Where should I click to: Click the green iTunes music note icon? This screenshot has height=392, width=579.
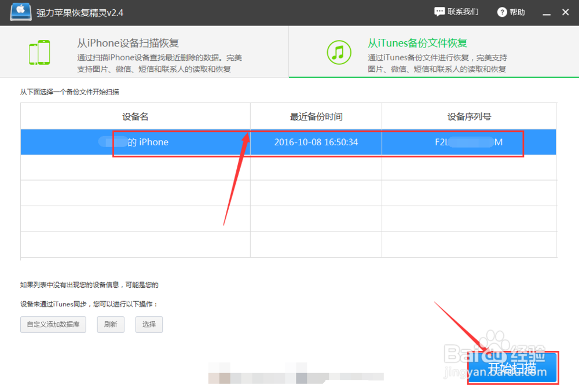click(339, 53)
